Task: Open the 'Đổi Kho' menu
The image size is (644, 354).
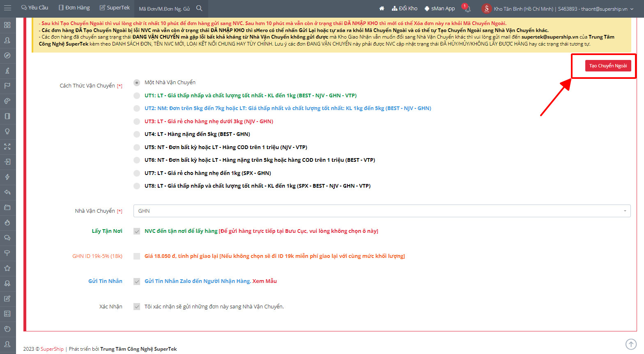Action: (405, 8)
